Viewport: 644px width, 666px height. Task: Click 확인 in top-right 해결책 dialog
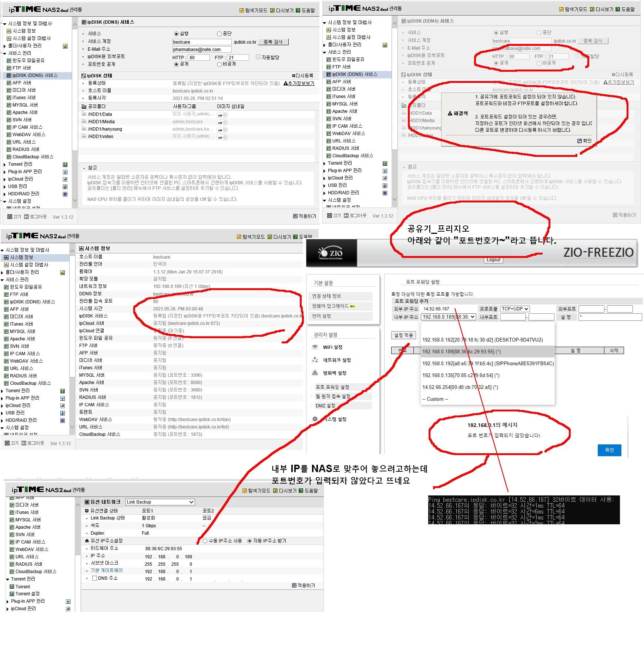click(x=584, y=141)
